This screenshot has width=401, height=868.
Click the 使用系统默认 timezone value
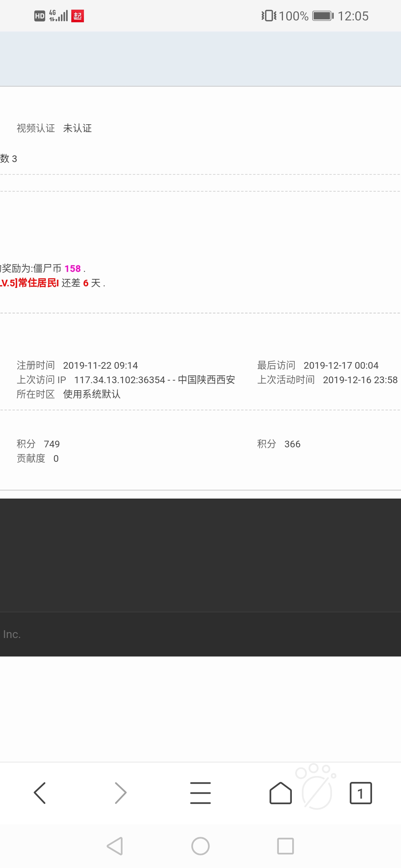[x=92, y=394]
